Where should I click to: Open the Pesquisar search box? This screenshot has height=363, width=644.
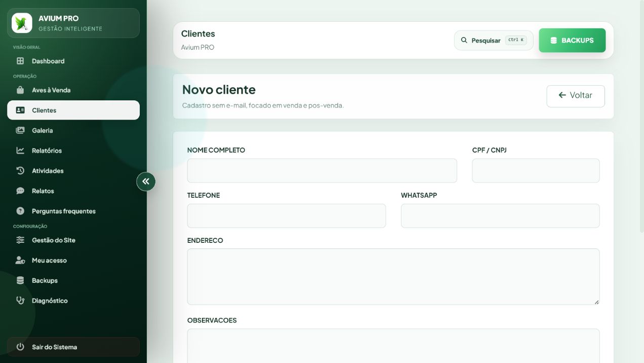coord(494,40)
